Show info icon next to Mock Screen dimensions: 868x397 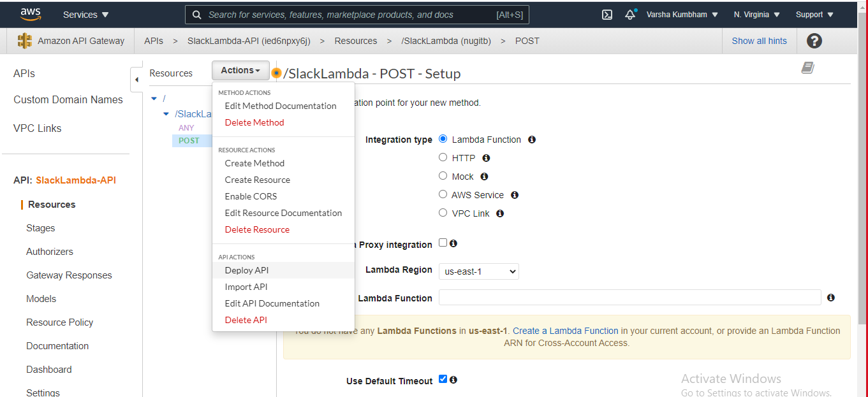point(484,177)
